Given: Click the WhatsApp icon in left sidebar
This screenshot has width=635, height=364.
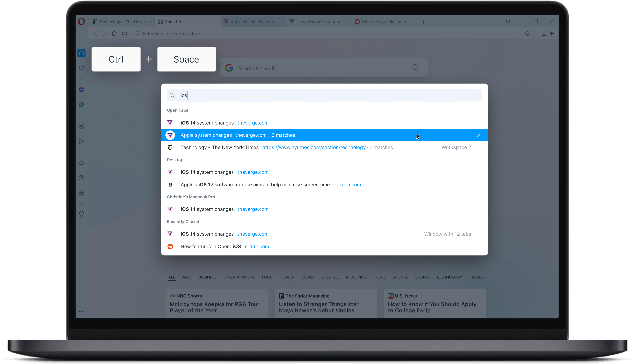Looking at the screenshot, I should tap(81, 105).
